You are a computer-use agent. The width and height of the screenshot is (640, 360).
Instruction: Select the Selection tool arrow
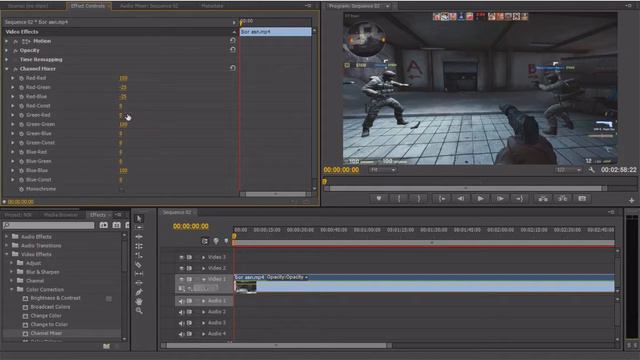click(x=139, y=218)
